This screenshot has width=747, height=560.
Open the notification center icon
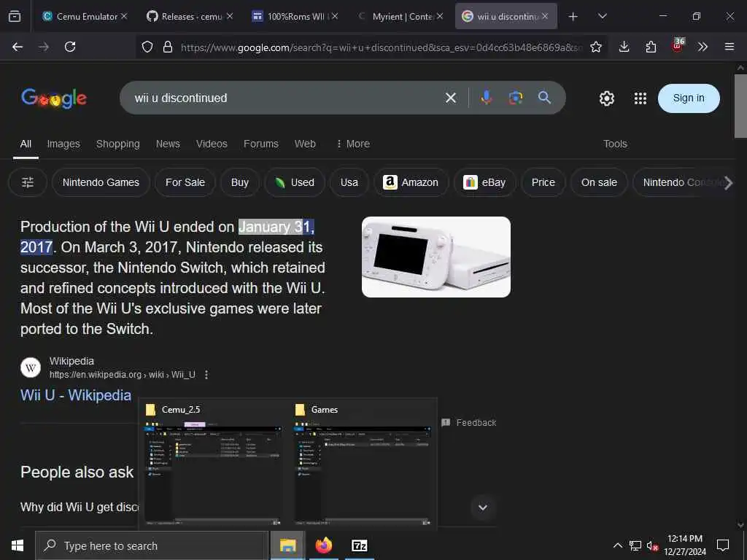click(x=723, y=545)
